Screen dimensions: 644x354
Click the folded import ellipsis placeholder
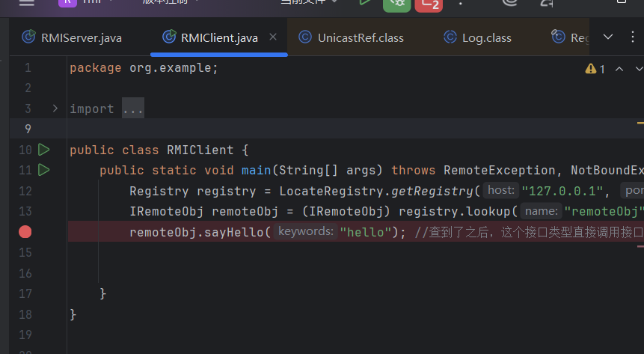(x=132, y=109)
